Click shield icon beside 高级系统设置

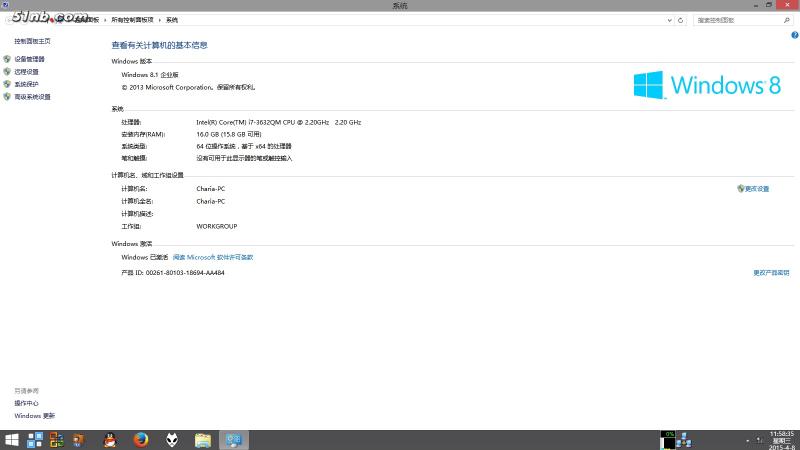7,97
